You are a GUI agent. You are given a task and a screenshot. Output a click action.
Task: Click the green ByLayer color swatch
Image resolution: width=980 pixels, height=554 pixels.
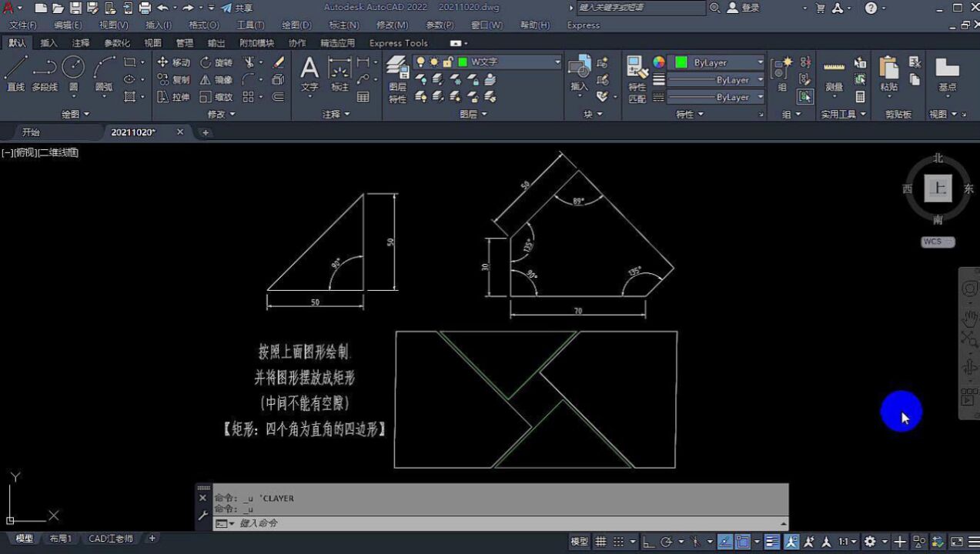(681, 62)
